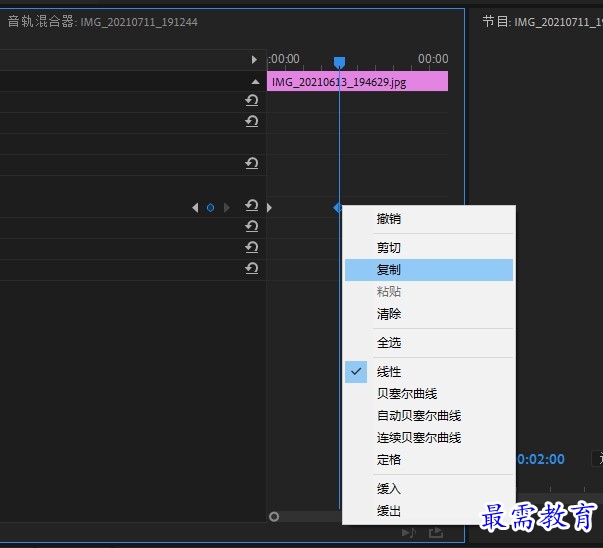The width and height of the screenshot is (603, 548).
Task: Collapse the effect section with up arrow
Action: coord(255,82)
